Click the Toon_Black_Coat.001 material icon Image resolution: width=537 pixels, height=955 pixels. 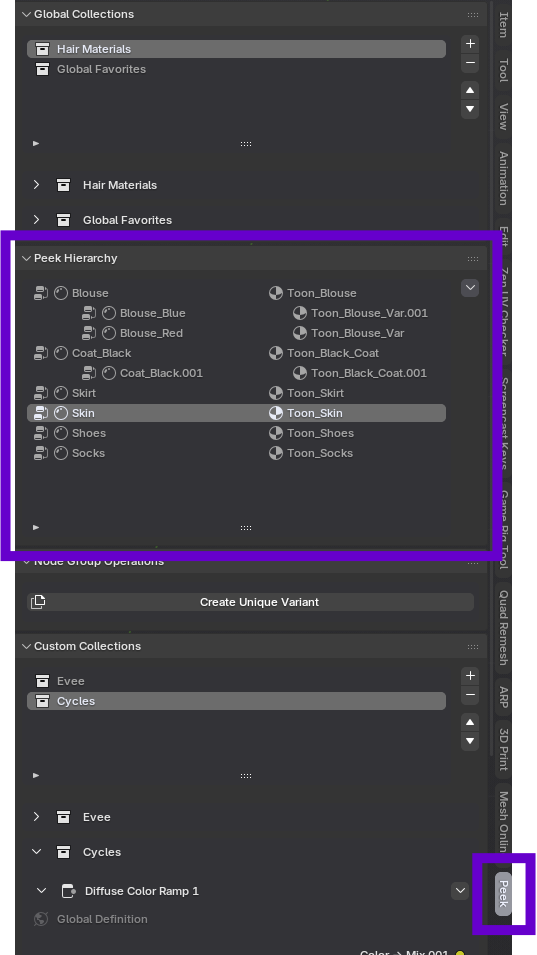click(300, 373)
